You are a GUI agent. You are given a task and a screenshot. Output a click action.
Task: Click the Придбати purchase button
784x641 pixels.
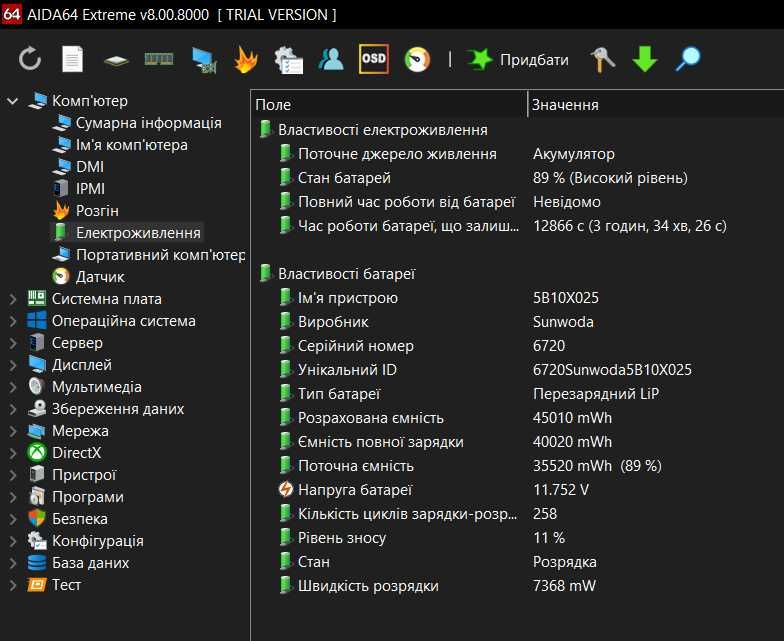[518, 60]
